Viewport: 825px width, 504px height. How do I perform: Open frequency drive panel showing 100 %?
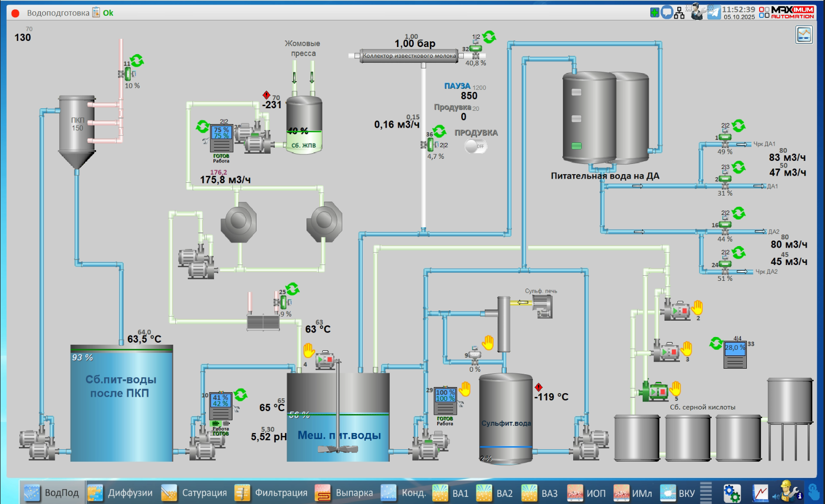pyautogui.click(x=445, y=401)
